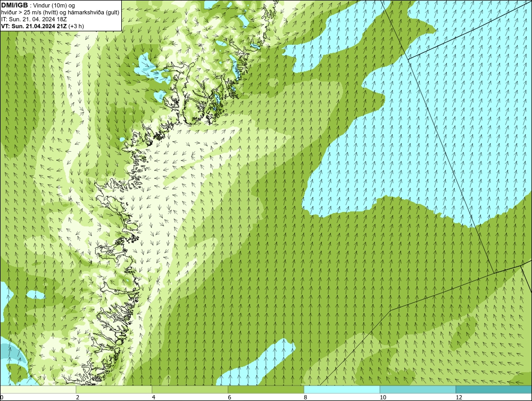Screen dimensions: 532x401
Task: Click the 6–8 m/s dark green band
Action: coord(266,389)
